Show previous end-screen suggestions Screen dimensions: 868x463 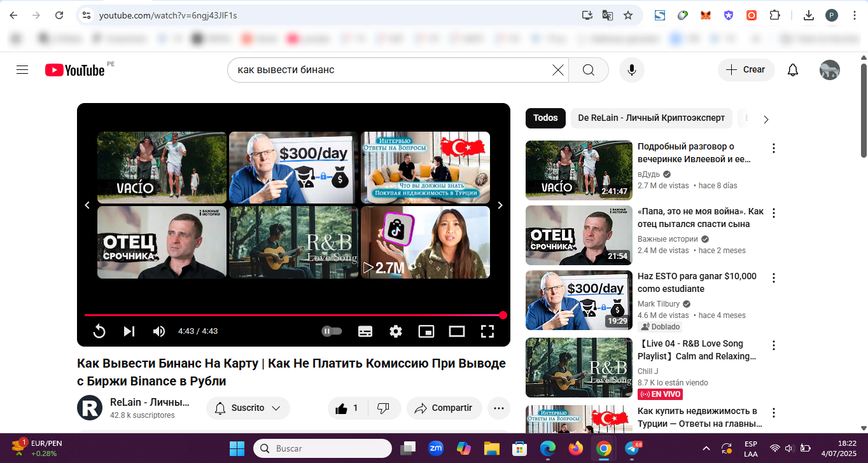tap(87, 205)
